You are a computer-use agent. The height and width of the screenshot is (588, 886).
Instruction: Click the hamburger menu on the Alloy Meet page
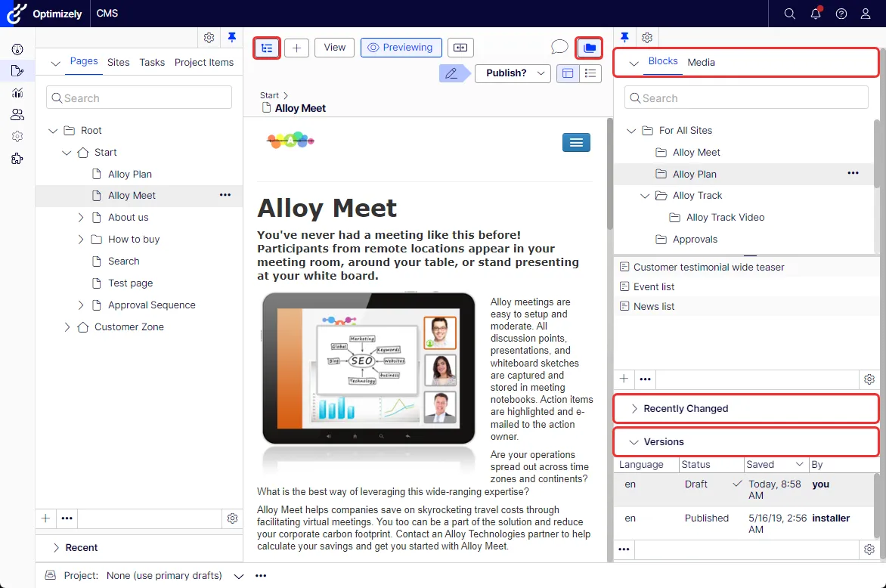pos(576,143)
